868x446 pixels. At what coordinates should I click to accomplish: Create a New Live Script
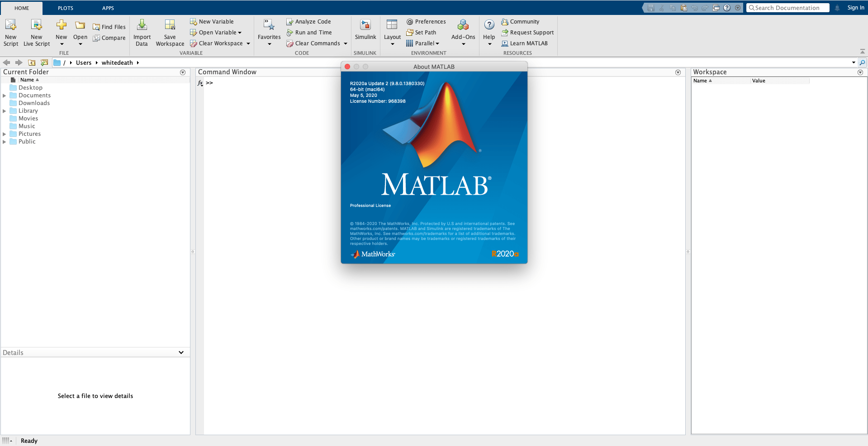36,32
